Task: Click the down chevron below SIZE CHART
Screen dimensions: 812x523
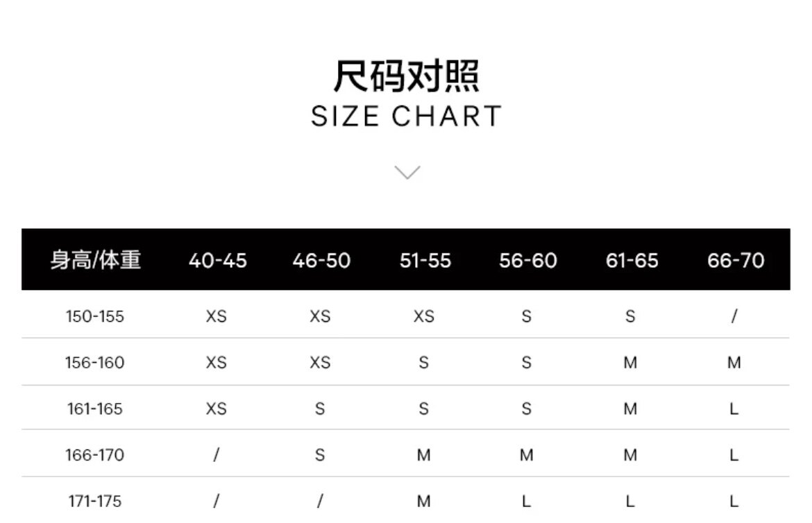Action: pyautogui.click(x=407, y=172)
